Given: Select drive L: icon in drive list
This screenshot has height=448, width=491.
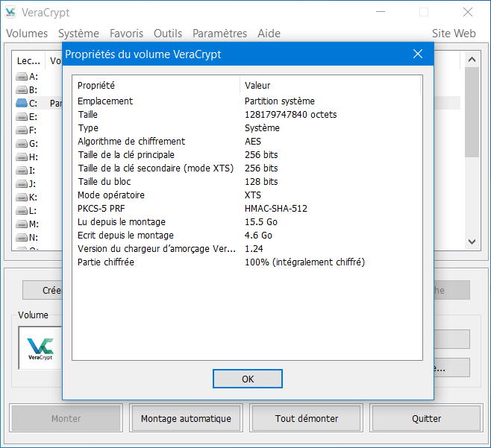Looking at the screenshot, I should [x=22, y=211].
